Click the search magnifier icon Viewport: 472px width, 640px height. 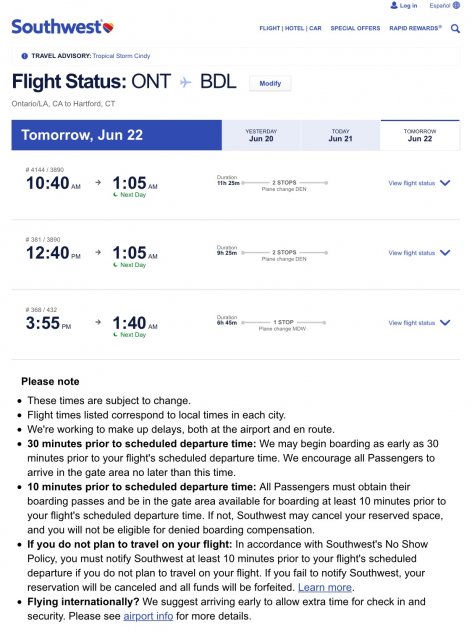click(x=455, y=28)
